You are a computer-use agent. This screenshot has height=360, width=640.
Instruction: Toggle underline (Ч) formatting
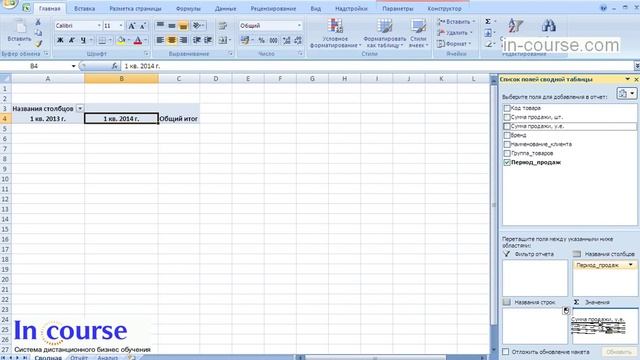pyautogui.click(x=83, y=40)
